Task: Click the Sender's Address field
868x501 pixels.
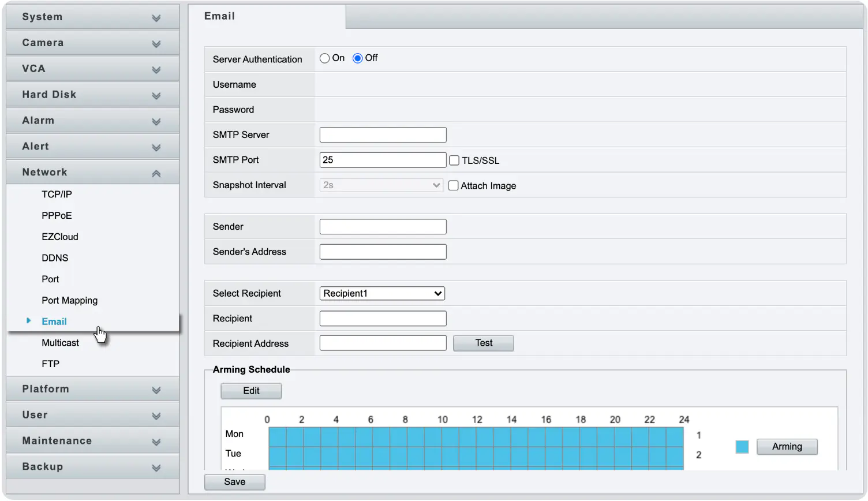Action: (383, 252)
